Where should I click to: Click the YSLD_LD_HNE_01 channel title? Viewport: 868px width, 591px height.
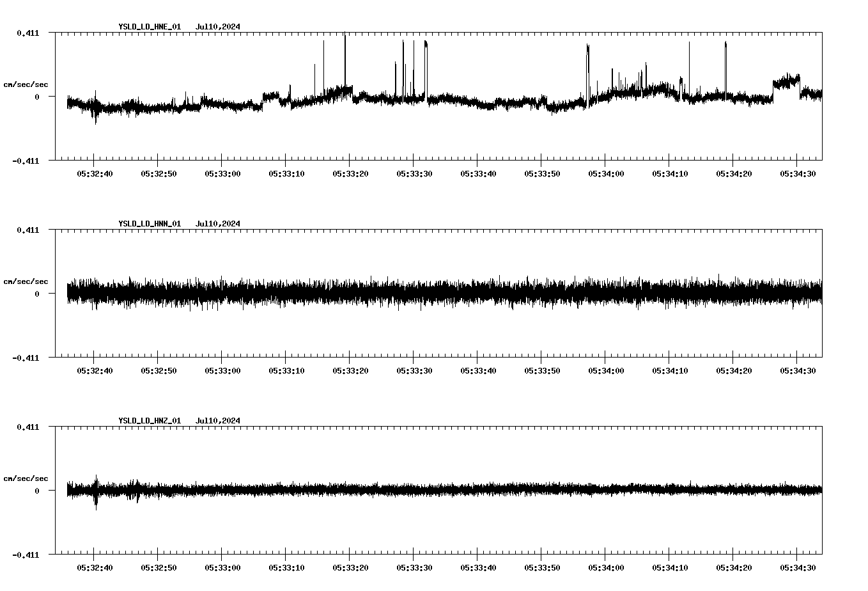click(x=148, y=27)
